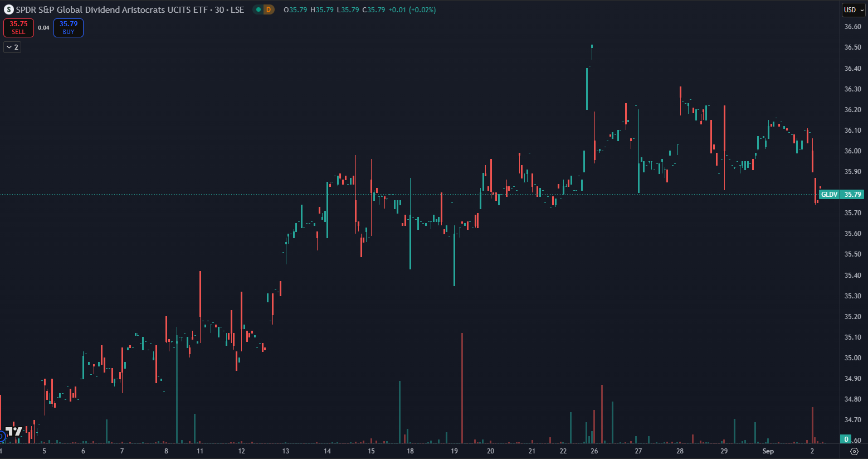The image size is (868, 459).
Task: Expand the collapsed indicators legend
Action: 12,47
